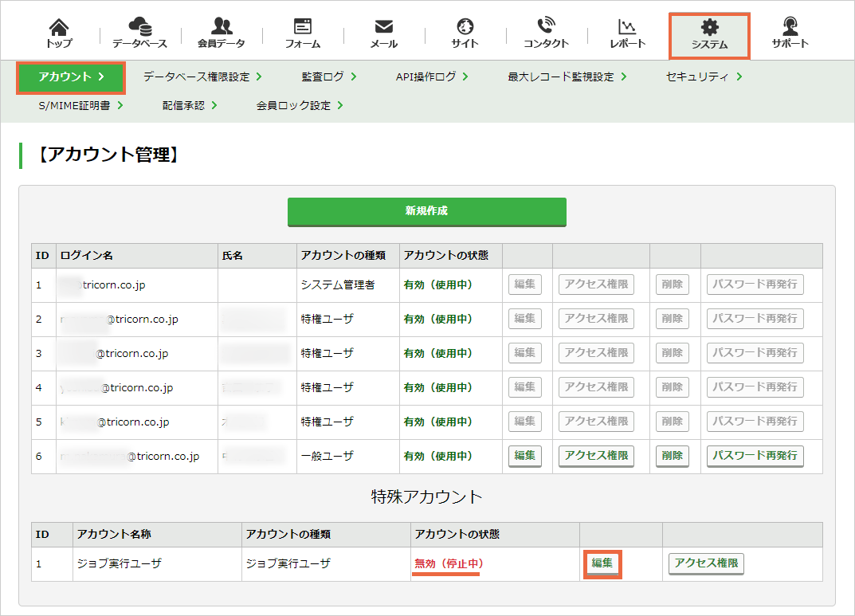Click disabled 削除 in システム管理者 row
Screen dimensions: 855x616
pyautogui.click(x=673, y=284)
